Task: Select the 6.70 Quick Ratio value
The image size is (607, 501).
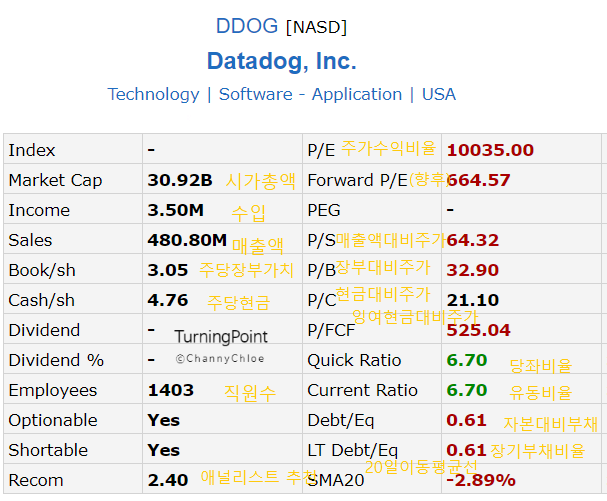Action: [467, 360]
